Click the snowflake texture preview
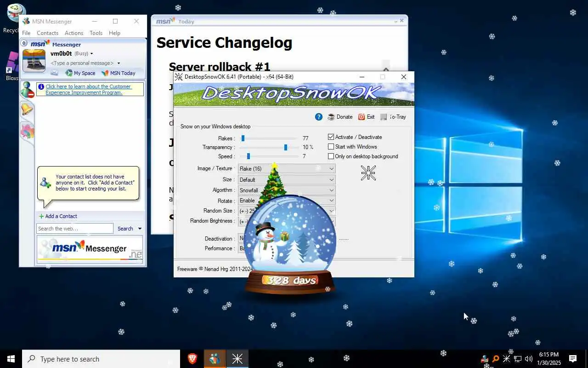The height and width of the screenshot is (368, 588). (x=368, y=173)
